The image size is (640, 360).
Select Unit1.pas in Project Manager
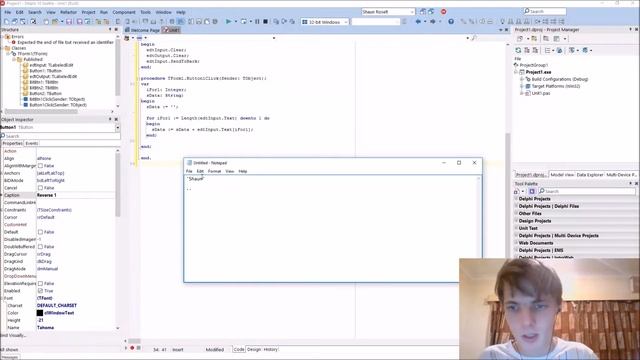(540, 93)
